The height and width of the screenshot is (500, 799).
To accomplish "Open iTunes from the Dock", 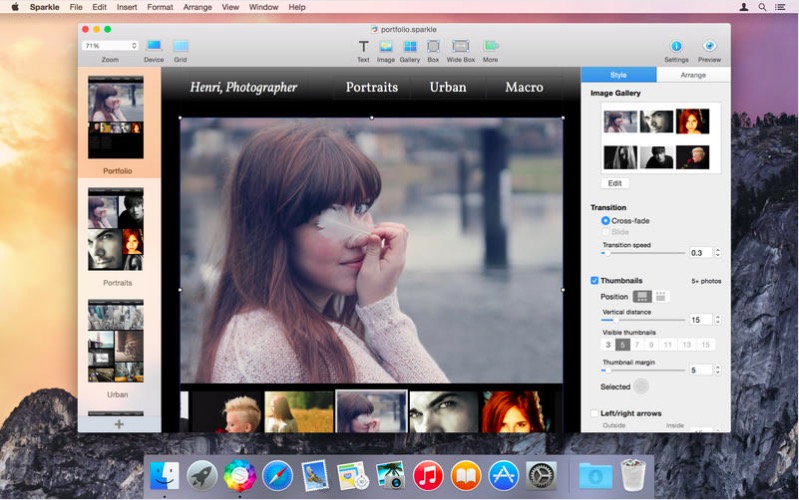I will [428, 476].
